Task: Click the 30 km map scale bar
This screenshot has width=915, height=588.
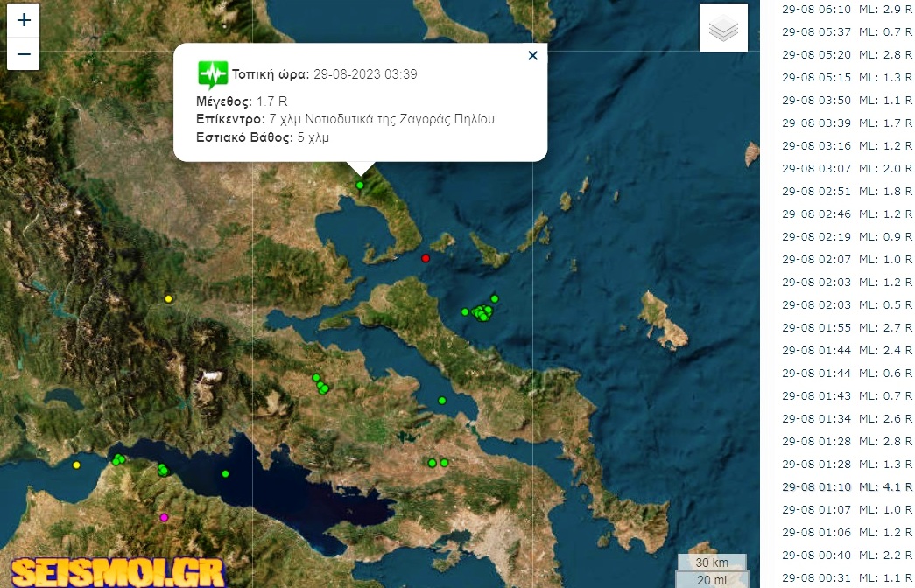Action: tap(712, 563)
